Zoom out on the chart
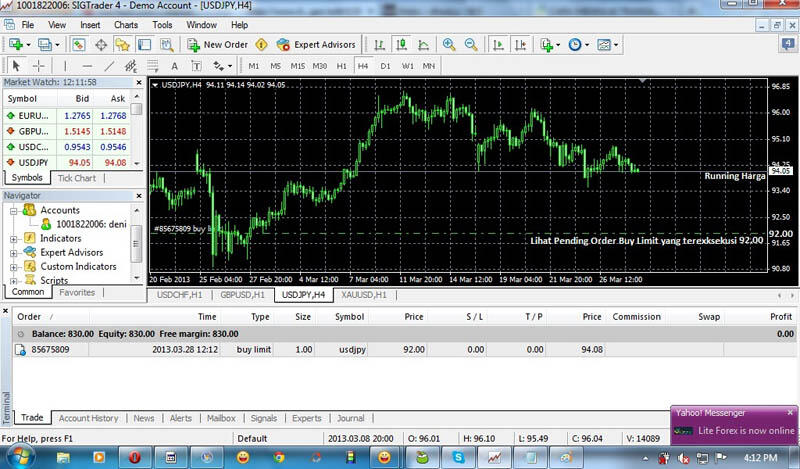Image resolution: width=800 pixels, height=469 pixels. tap(471, 45)
